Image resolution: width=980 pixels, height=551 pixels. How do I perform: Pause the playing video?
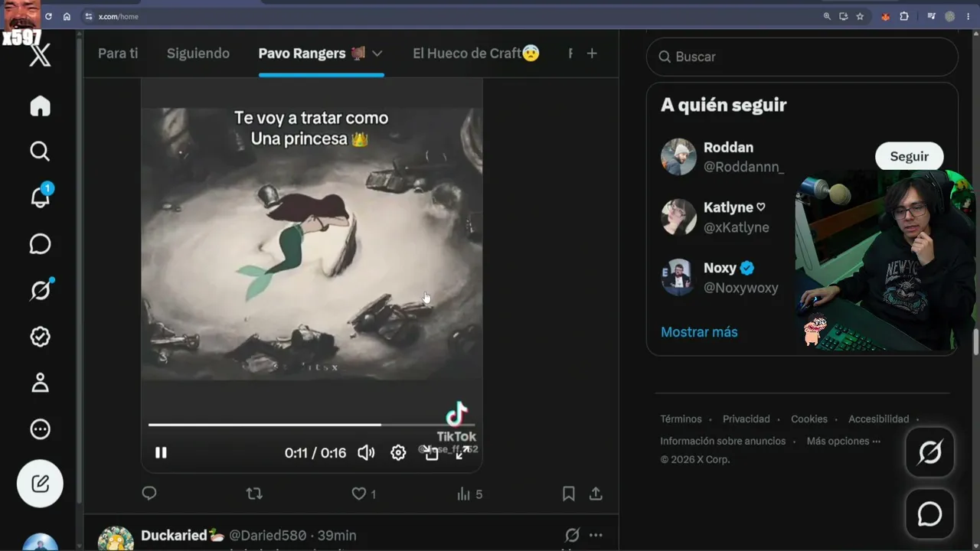[161, 452]
